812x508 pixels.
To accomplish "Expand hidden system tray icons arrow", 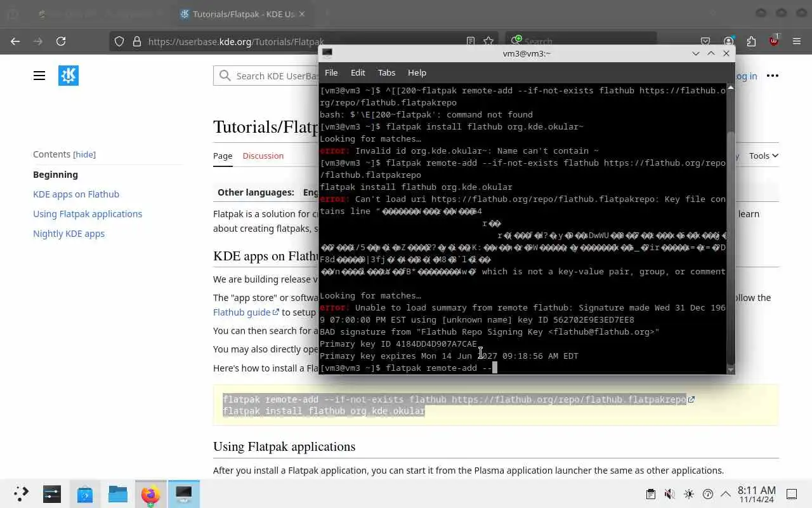I will pos(725,494).
